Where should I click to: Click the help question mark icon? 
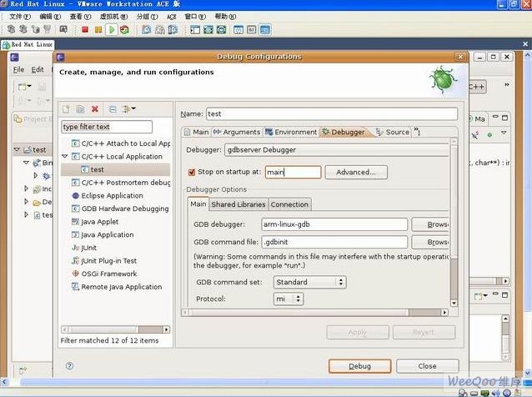pos(69,366)
